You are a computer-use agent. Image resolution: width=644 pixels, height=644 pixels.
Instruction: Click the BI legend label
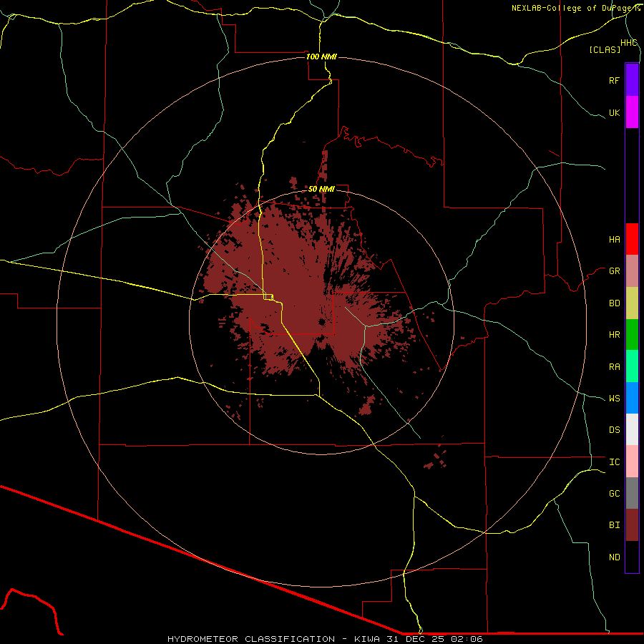tap(614, 525)
